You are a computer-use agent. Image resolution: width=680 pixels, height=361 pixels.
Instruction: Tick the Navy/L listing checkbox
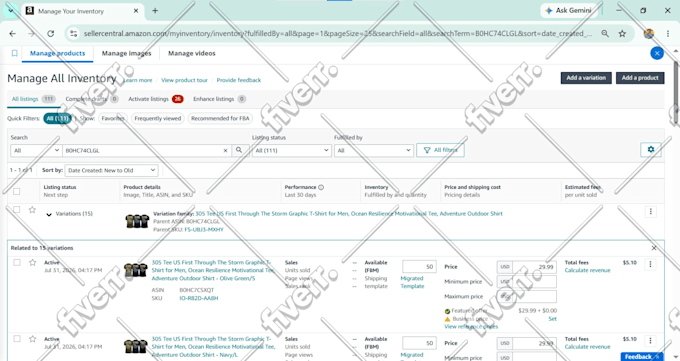click(x=16, y=339)
